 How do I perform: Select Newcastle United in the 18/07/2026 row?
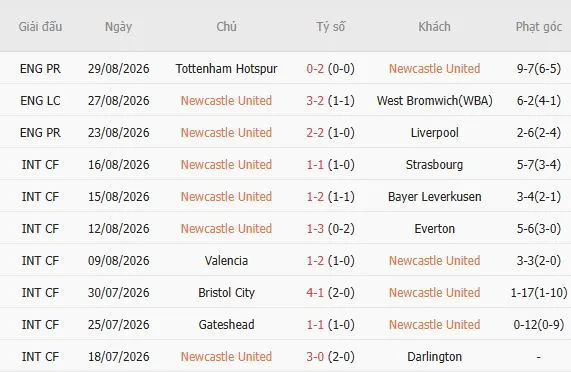[226, 357]
